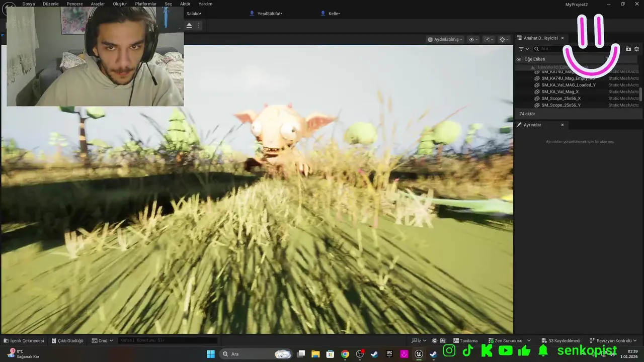This screenshot has width=644, height=362.
Task: Click the circular record icon beside İz
Action: pyautogui.click(x=435, y=340)
